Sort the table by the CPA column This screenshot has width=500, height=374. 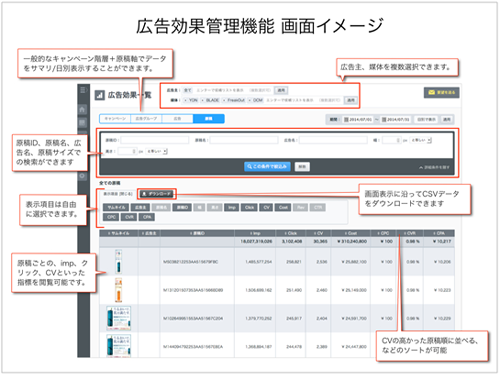[x=439, y=233]
